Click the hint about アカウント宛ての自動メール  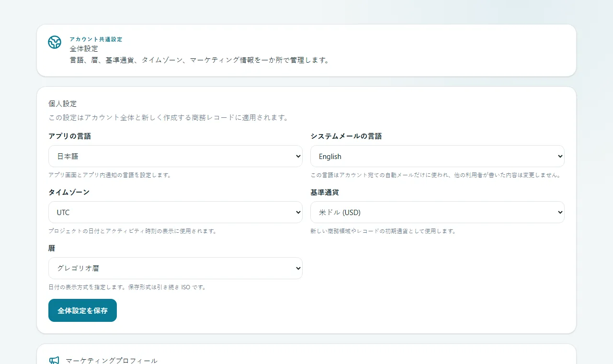coord(435,175)
